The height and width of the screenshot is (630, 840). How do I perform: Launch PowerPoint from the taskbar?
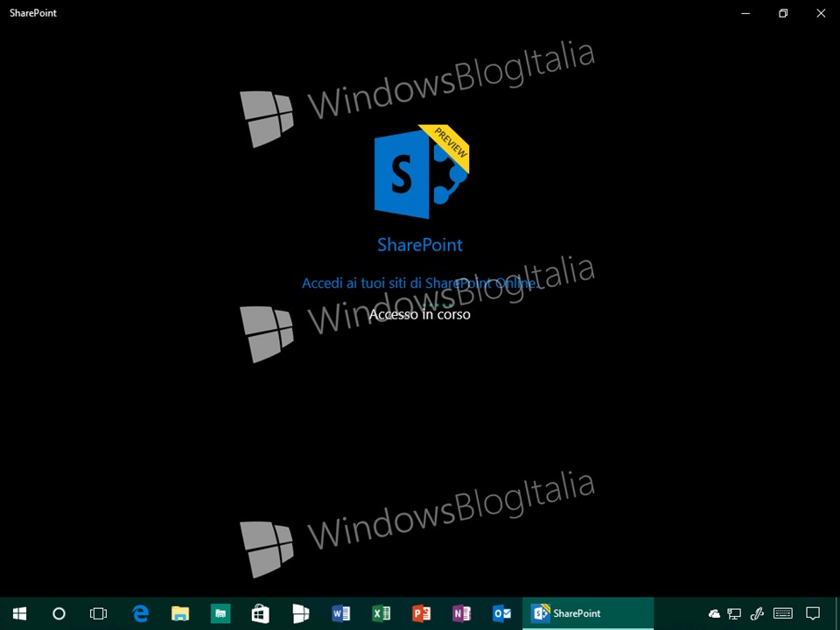421,613
